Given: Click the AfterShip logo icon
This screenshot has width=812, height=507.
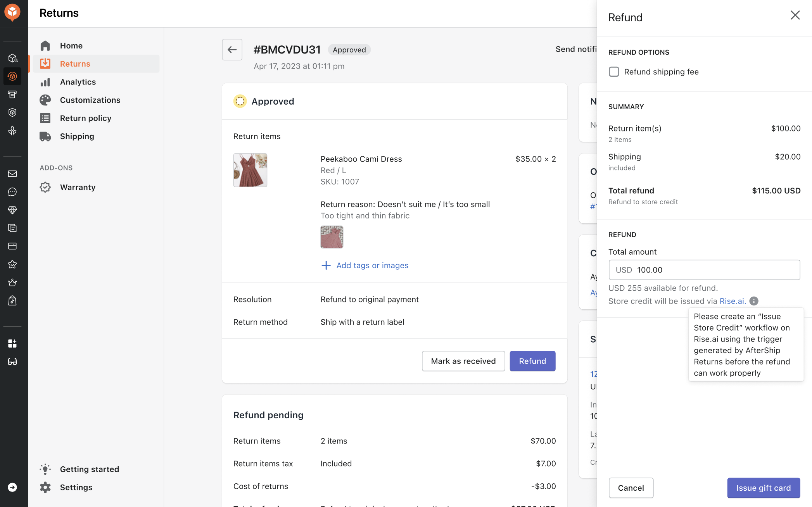Looking at the screenshot, I should (12, 12).
